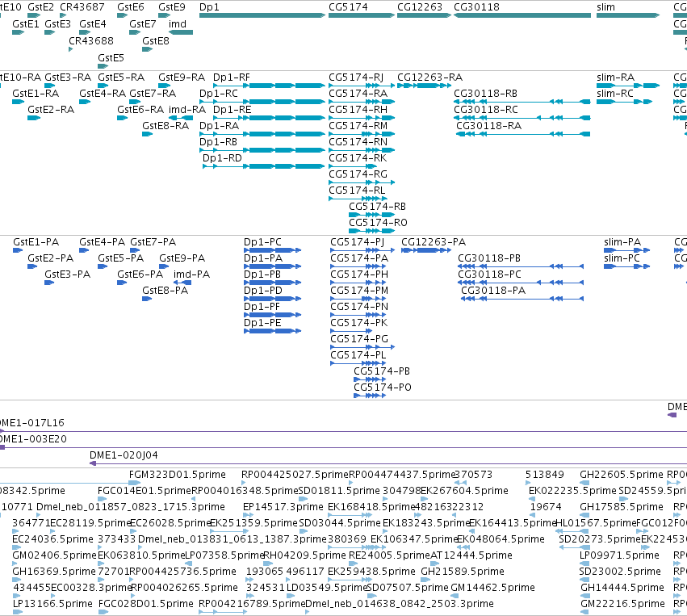Select the Dp1-RD transcript glyph

[x=263, y=166]
